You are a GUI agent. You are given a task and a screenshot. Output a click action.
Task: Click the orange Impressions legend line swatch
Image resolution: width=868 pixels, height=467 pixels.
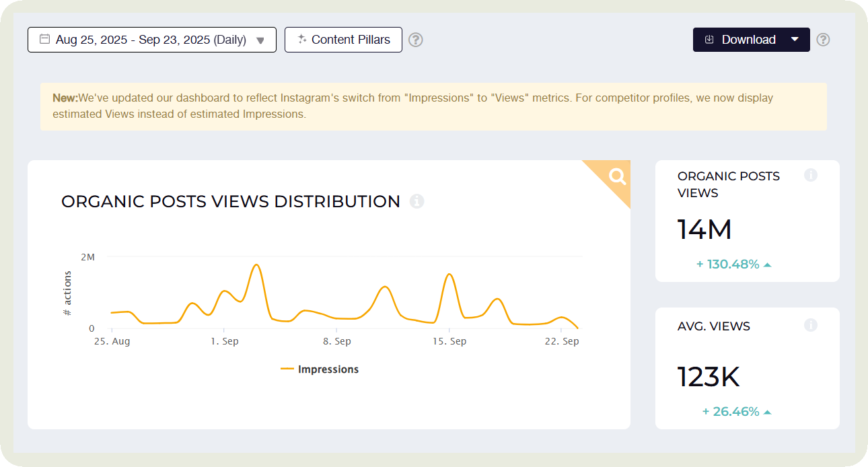tap(287, 369)
